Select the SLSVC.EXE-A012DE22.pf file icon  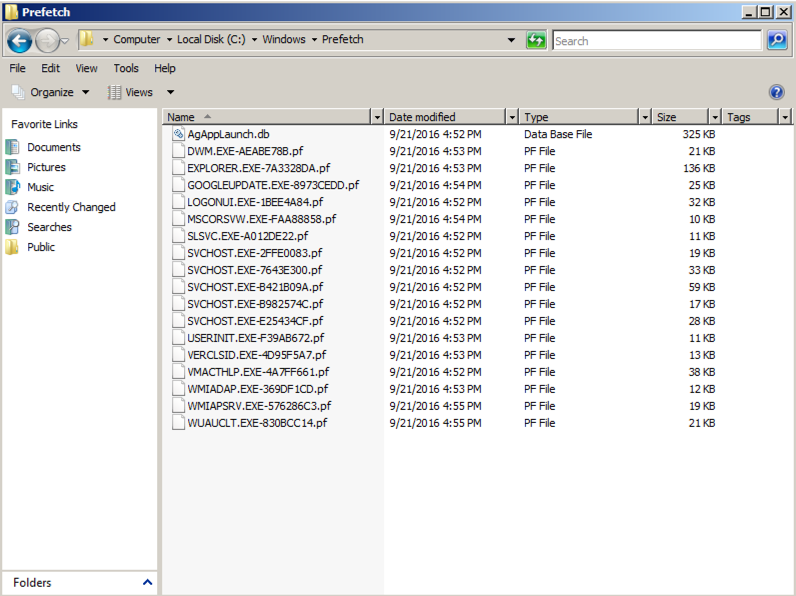click(178, 236)
